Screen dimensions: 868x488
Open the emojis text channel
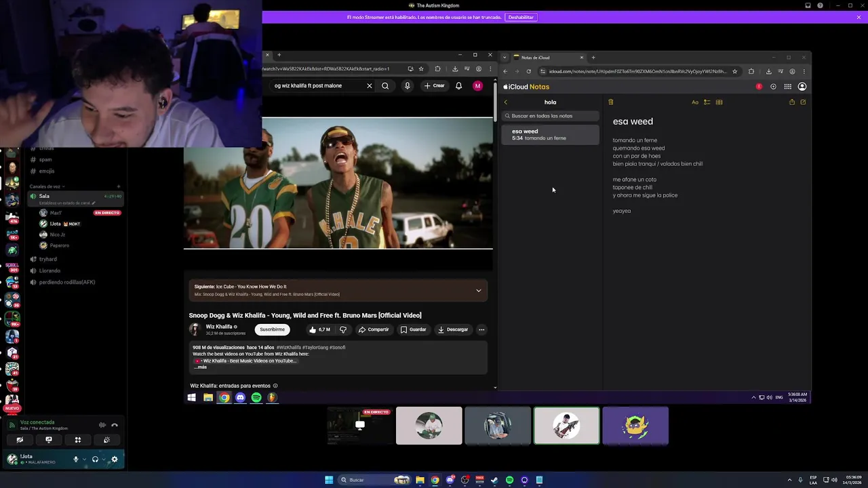point(47,171)
